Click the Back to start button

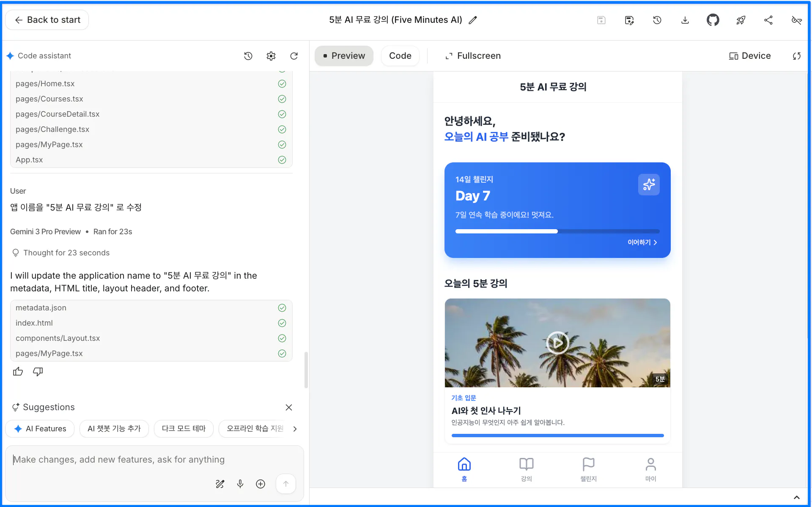(x=47, y=20)
